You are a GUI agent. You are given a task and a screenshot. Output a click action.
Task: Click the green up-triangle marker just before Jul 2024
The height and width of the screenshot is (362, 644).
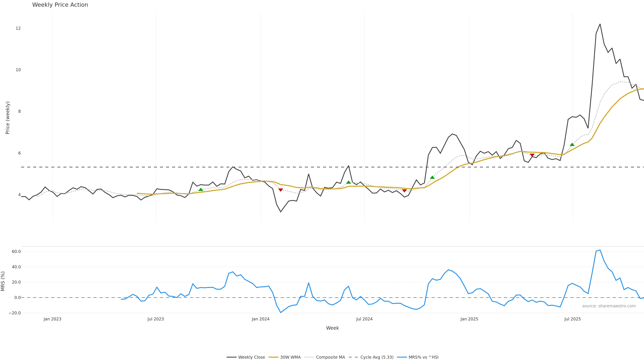point(348,182)
